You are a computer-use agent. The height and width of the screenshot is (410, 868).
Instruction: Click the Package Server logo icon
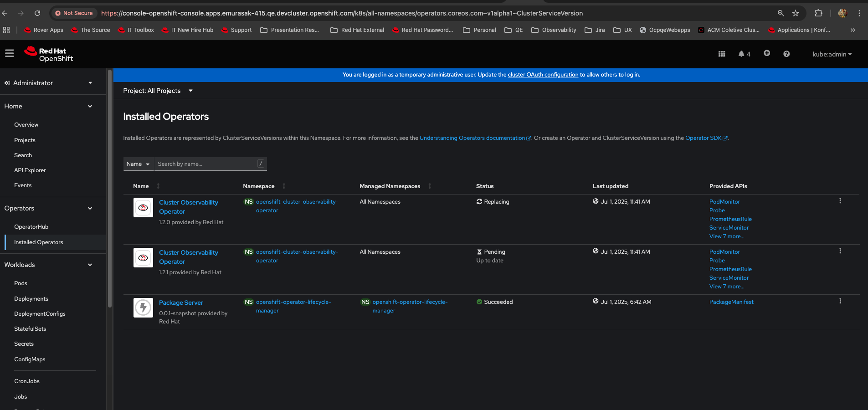pyautogui.click(x=143, y=308)
